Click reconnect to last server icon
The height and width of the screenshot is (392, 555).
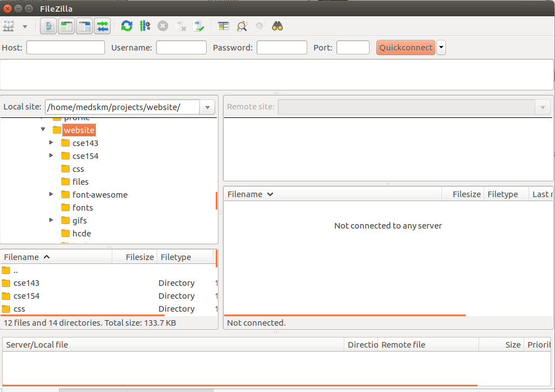[x=199, y=26]
